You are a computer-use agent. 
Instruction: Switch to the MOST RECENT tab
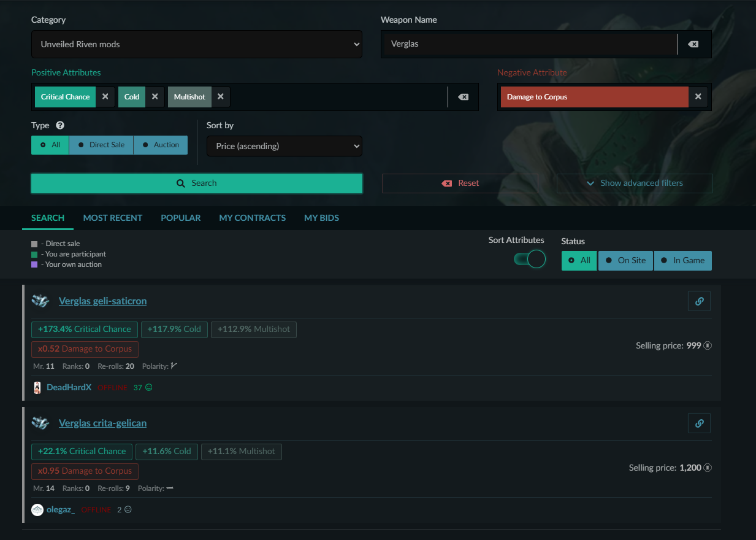pyautogui.click(x=113, y=218)
